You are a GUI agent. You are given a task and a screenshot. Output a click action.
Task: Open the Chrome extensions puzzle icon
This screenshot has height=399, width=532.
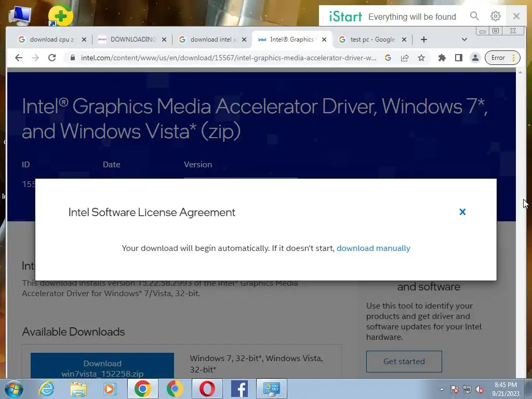coord(442,58)
